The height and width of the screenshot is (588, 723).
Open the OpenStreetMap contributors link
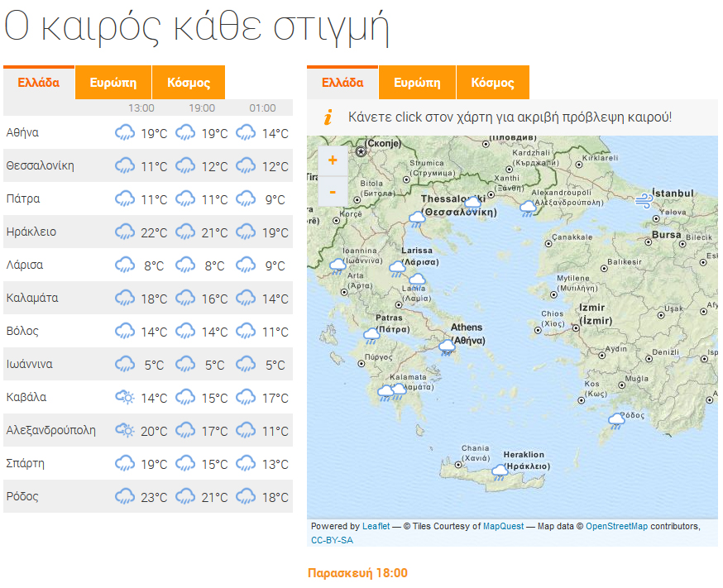616,526
